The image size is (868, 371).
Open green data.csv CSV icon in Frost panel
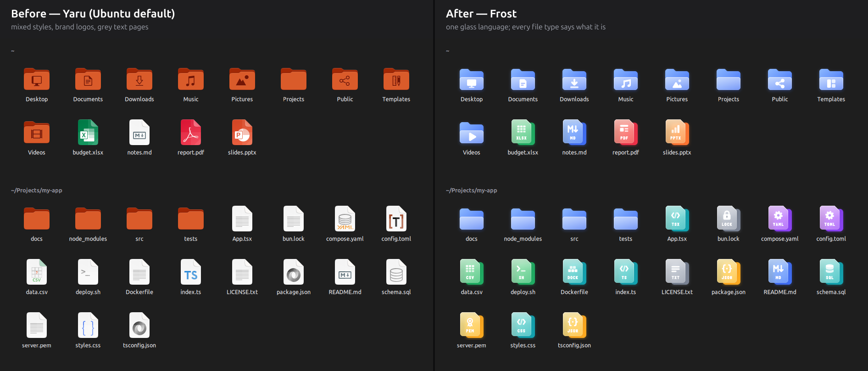click(x=472, y=272)
